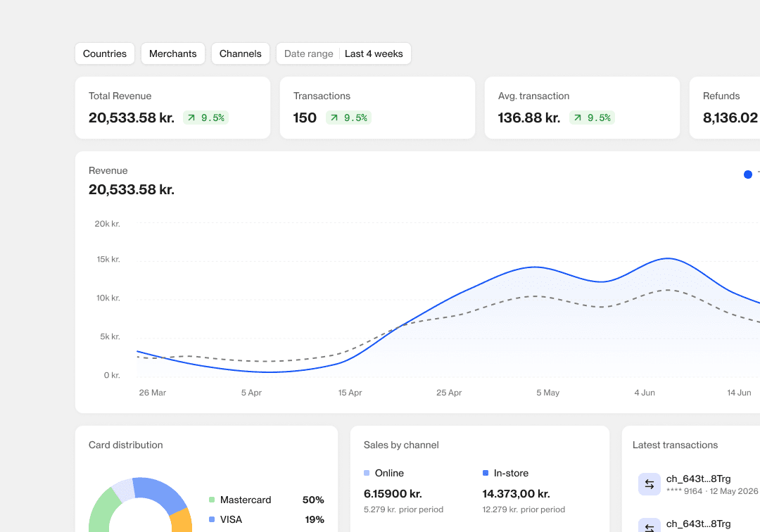Click the Mastercard 50% value
This screenshot has width=760, height=532.
click(313, 500)
